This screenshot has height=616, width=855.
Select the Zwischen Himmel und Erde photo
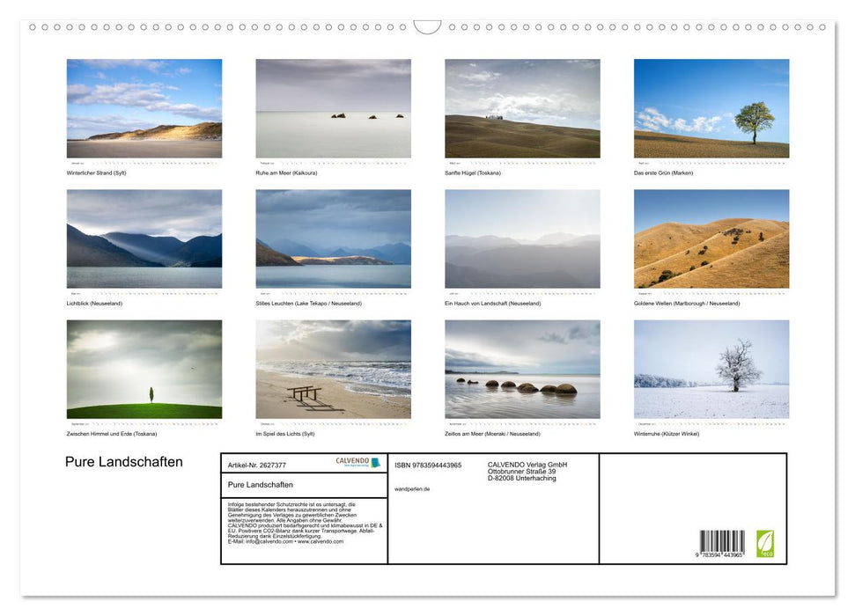144,369
